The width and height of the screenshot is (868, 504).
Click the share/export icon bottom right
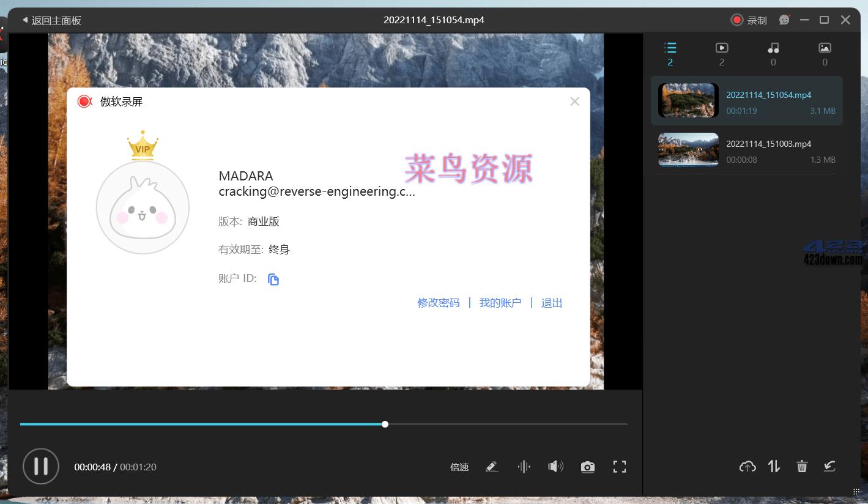point(829,466)
